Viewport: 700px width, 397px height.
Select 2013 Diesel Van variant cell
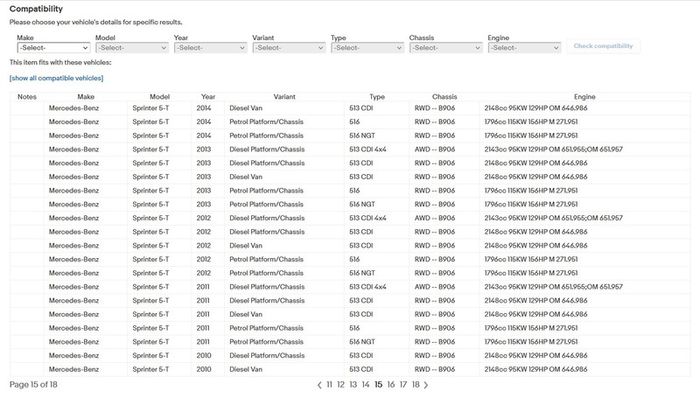click(x=246, y=177)
